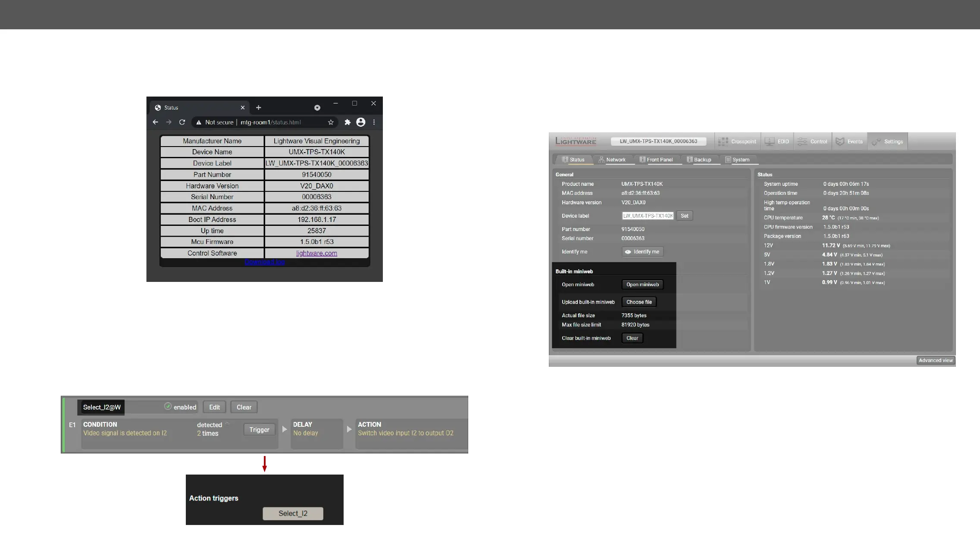Click the Device label input field

point(648,216)
